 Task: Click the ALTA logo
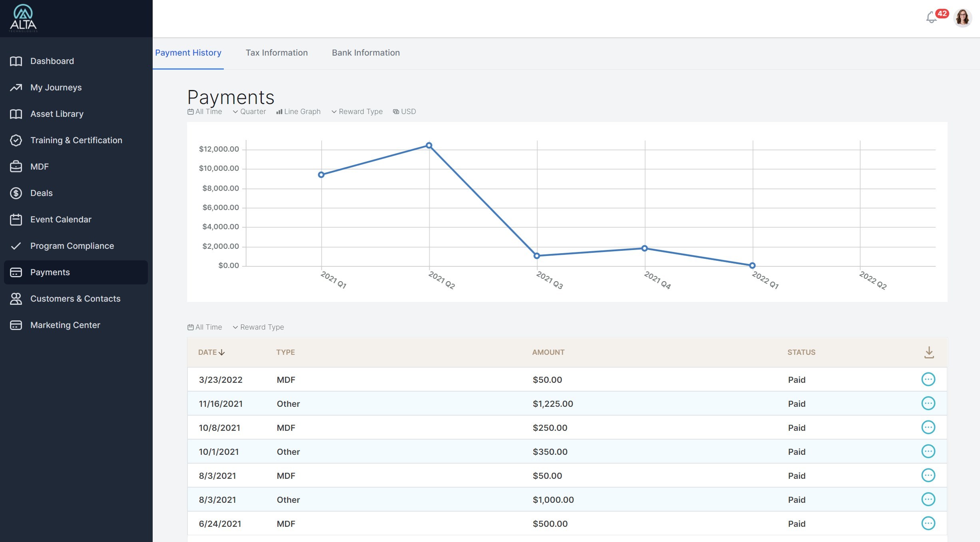point(23,18)
